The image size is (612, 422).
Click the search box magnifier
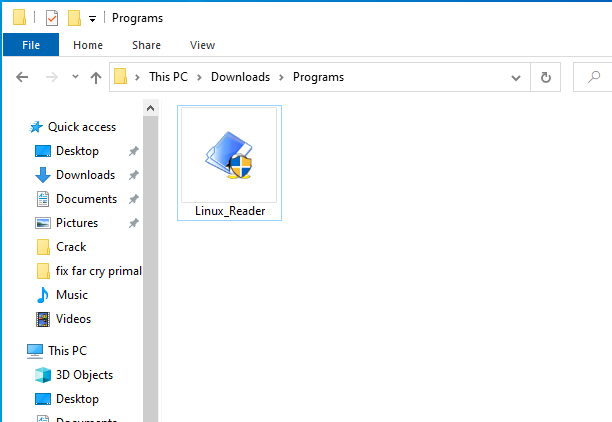click(x=594, y=77)
